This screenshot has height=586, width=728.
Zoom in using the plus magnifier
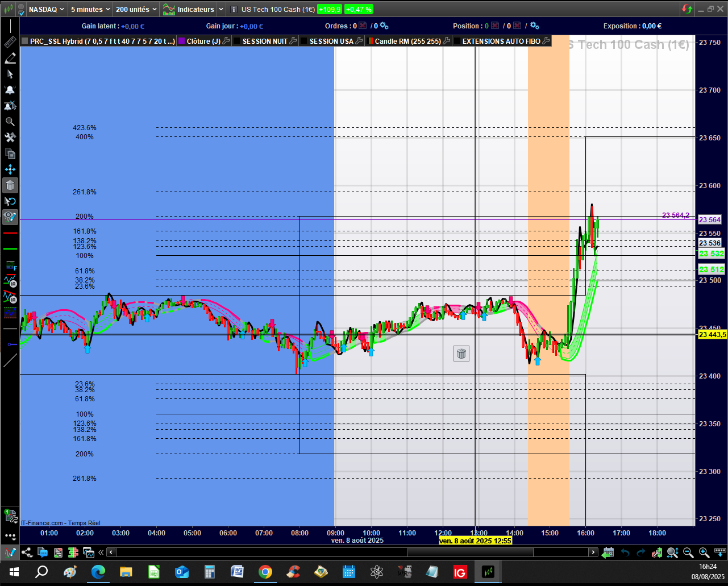704,552
